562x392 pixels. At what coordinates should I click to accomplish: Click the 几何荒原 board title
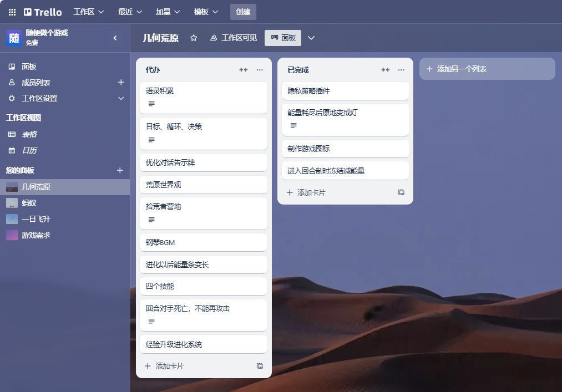[160, 38]
